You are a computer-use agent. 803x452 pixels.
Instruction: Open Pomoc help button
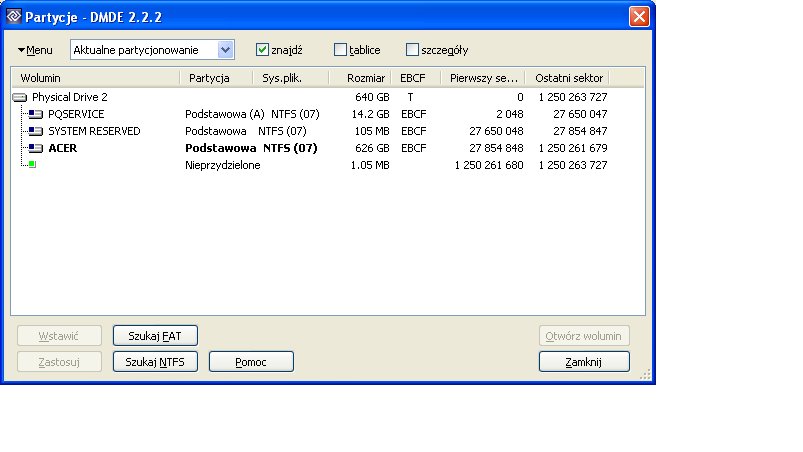pos(251,362)
